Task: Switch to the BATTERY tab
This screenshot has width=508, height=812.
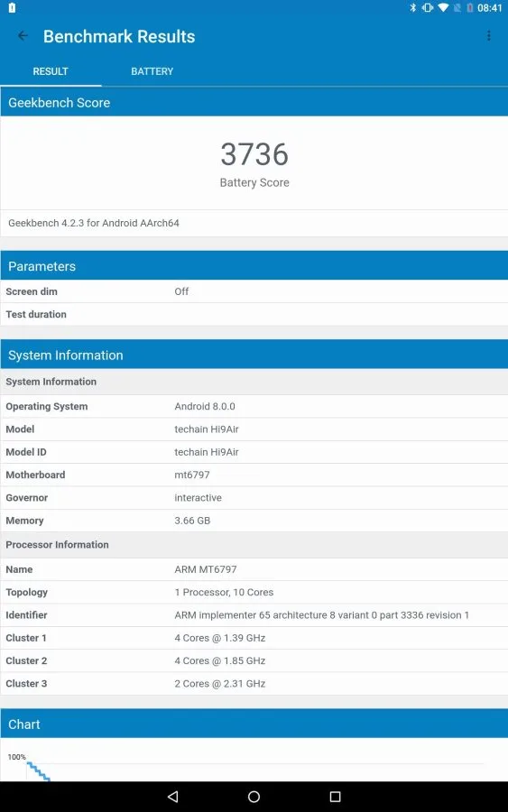Action: click(x=152, y=71)
